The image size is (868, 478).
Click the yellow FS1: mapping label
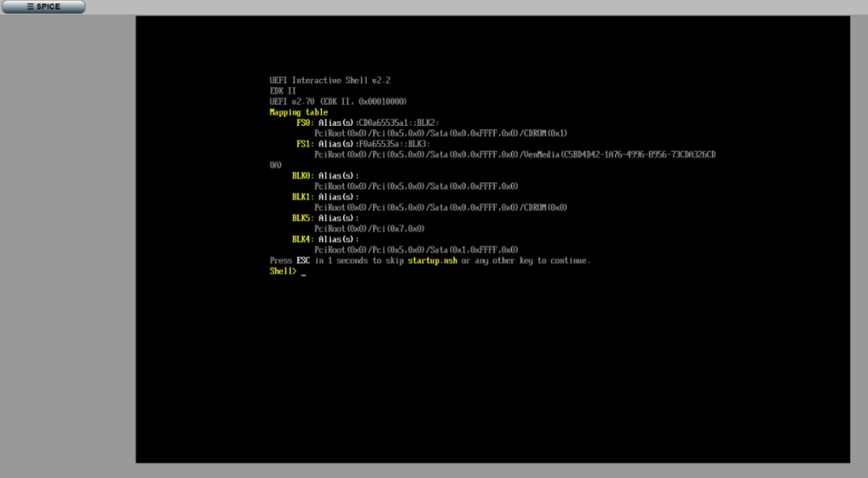(304, 143)
